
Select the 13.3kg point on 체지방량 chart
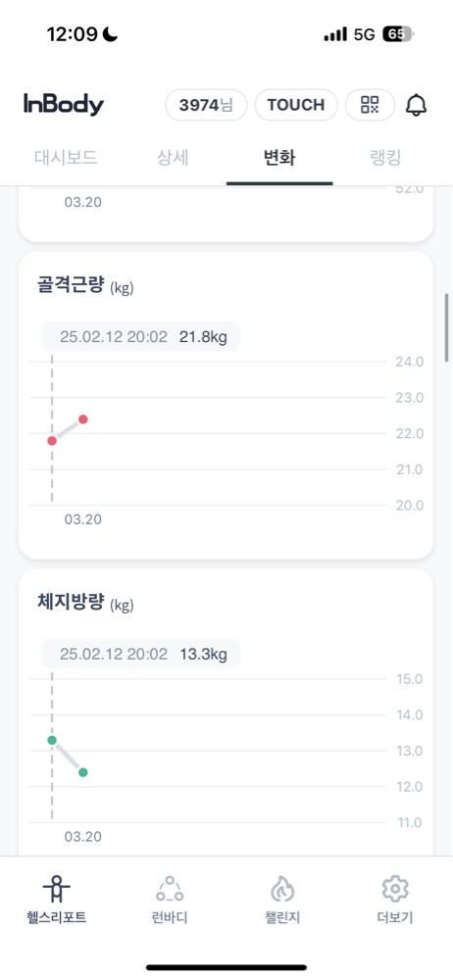(x=52, y=740)
